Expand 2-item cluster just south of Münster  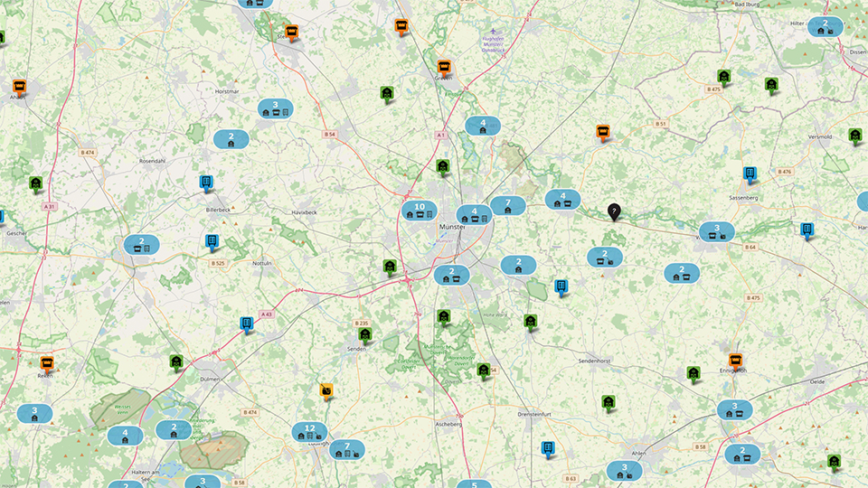452,275
